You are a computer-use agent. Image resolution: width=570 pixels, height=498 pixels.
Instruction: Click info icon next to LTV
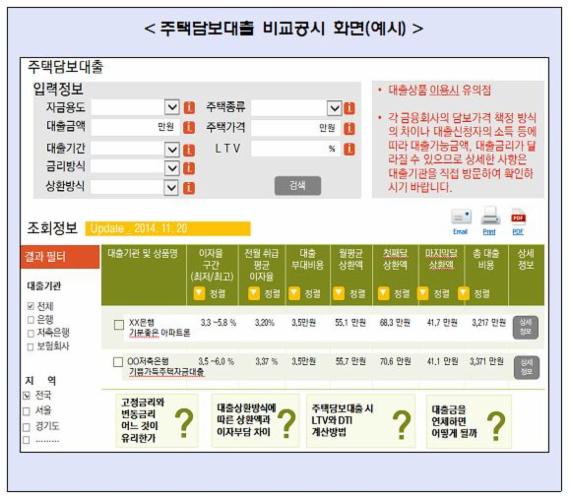coord(349,149)
